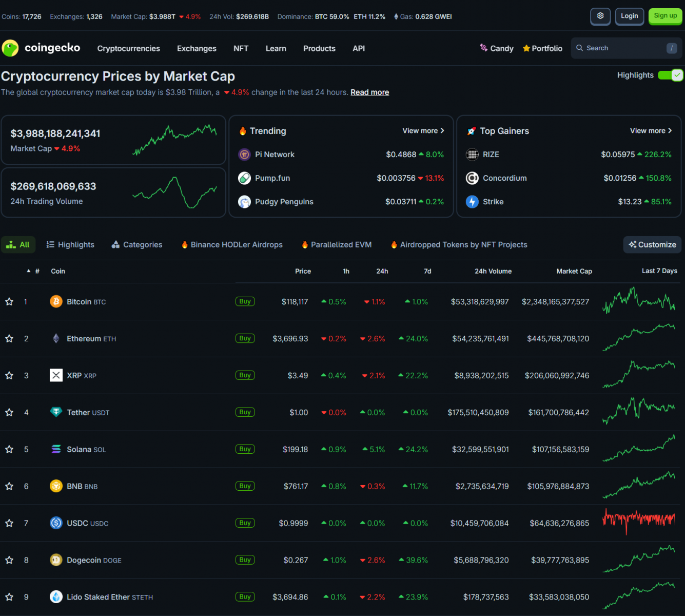Follow the Read more link
This screenshot has height=616, width=685.
tap(369, 92)
